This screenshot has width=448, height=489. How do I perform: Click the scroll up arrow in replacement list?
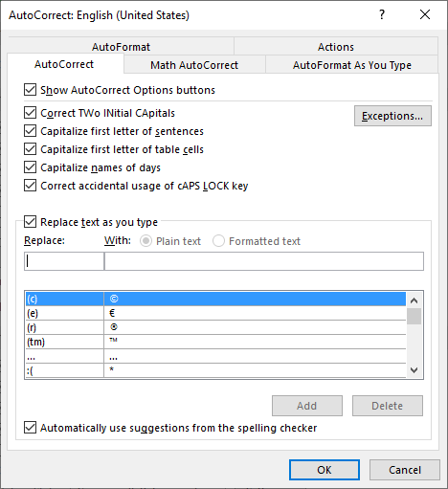414,300
